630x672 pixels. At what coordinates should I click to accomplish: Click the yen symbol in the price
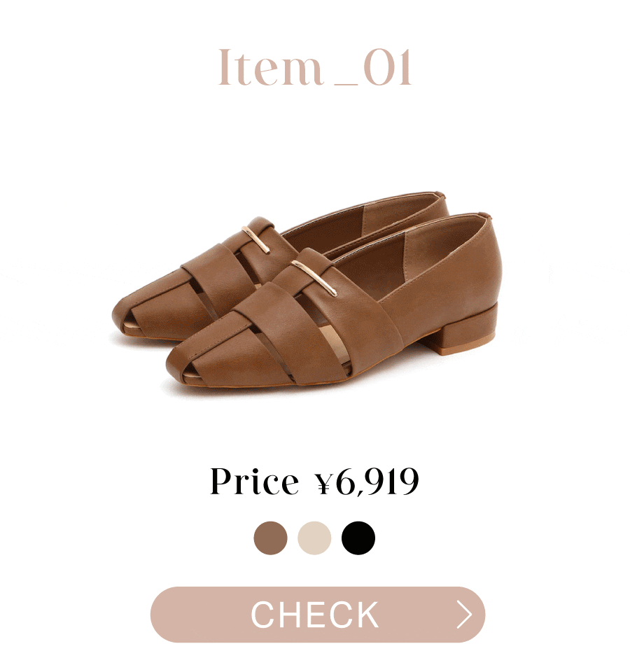click(324, 482)
